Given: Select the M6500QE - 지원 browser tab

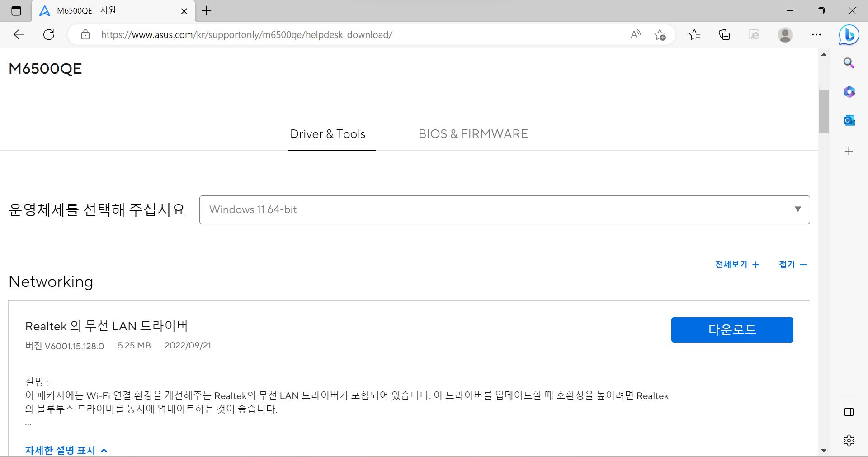Looking at the screenshot, I should coord(113,11).
